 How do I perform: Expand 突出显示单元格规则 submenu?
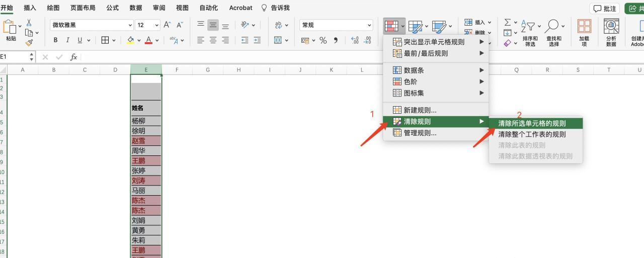coord(436,42)
